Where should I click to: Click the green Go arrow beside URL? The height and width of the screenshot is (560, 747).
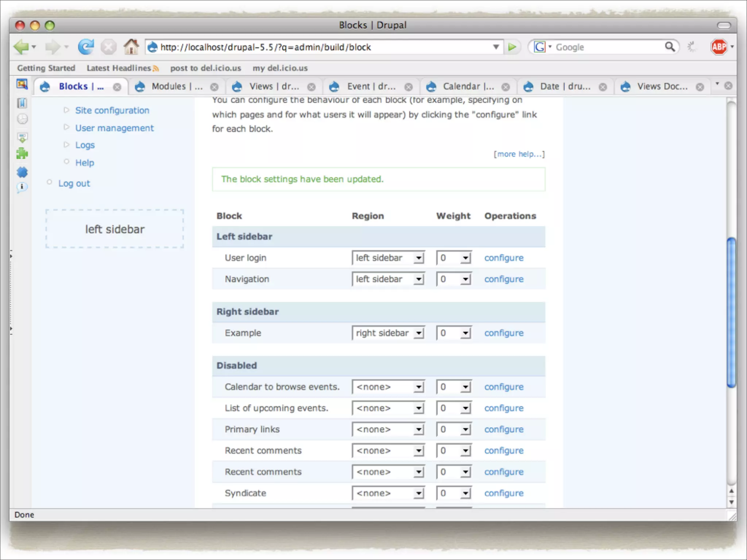click(512, 47)
